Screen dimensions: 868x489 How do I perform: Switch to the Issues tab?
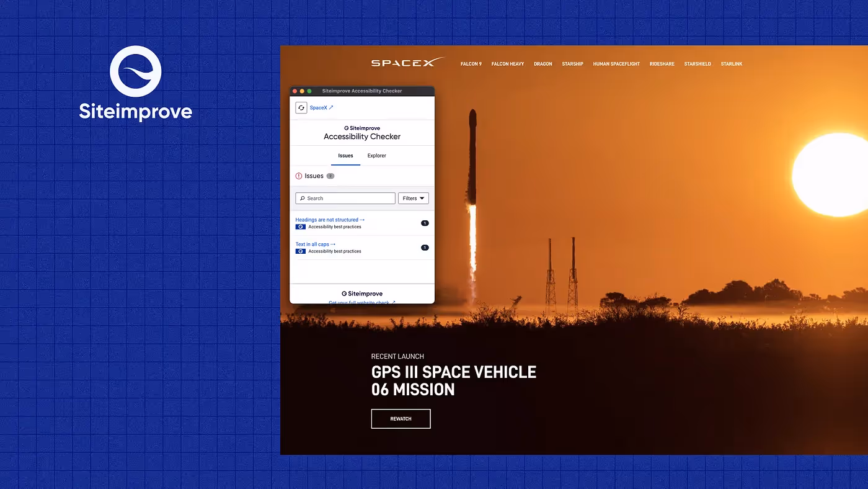point(345,156)
